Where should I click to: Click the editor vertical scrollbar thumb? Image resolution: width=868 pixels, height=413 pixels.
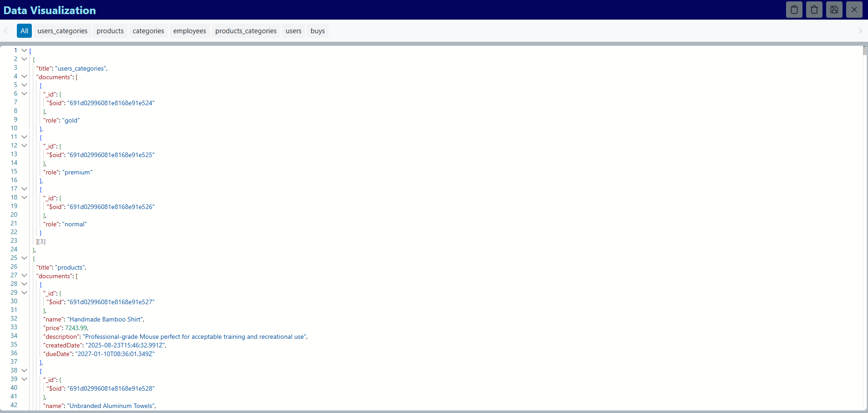click(x=865, y=51)
